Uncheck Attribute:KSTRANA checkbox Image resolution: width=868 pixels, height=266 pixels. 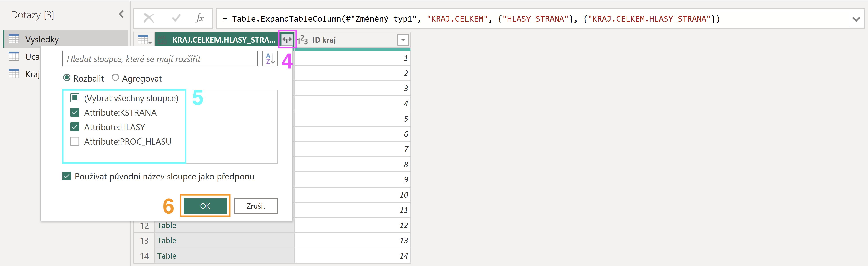click(x=74, y=112)
